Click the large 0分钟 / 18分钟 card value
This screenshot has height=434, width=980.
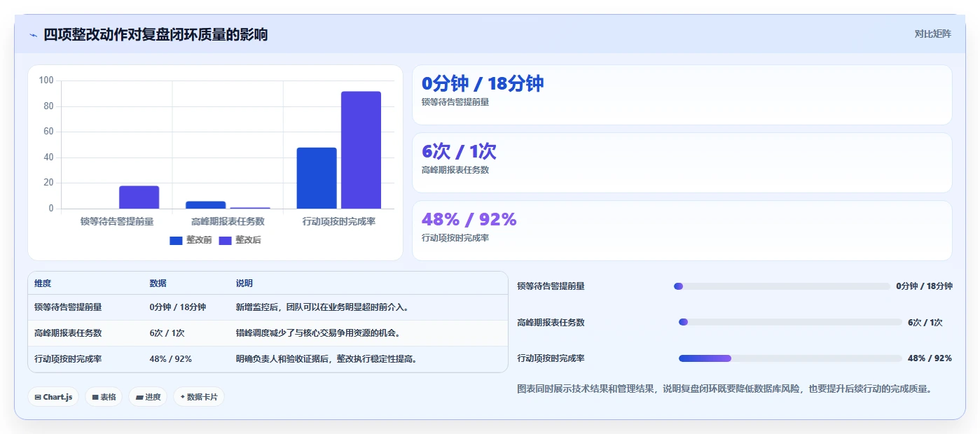click(482, 83)
